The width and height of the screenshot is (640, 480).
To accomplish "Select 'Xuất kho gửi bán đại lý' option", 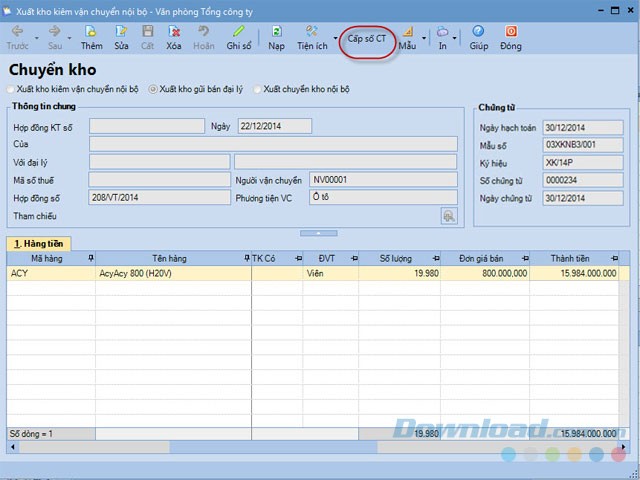I will (x=153, y=89).
